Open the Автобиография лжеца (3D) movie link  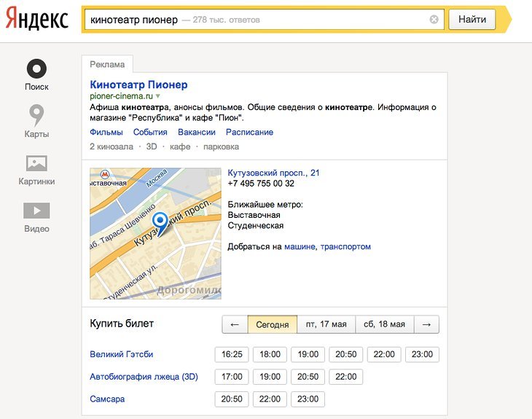click(144, 377)
